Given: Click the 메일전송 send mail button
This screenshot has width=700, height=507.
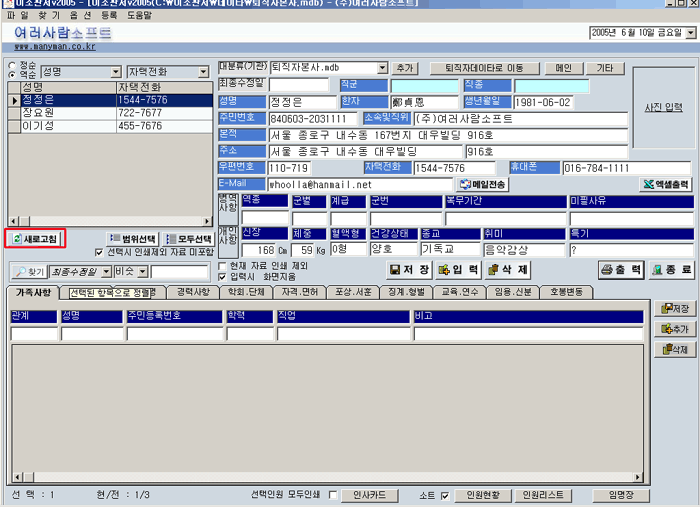Looking at the screenshot, I should coord(482,185).
